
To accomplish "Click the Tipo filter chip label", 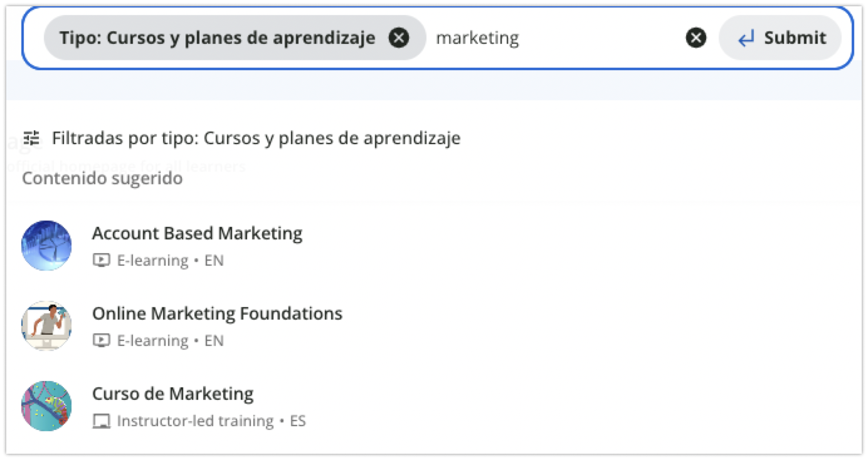I will (217, 38).
